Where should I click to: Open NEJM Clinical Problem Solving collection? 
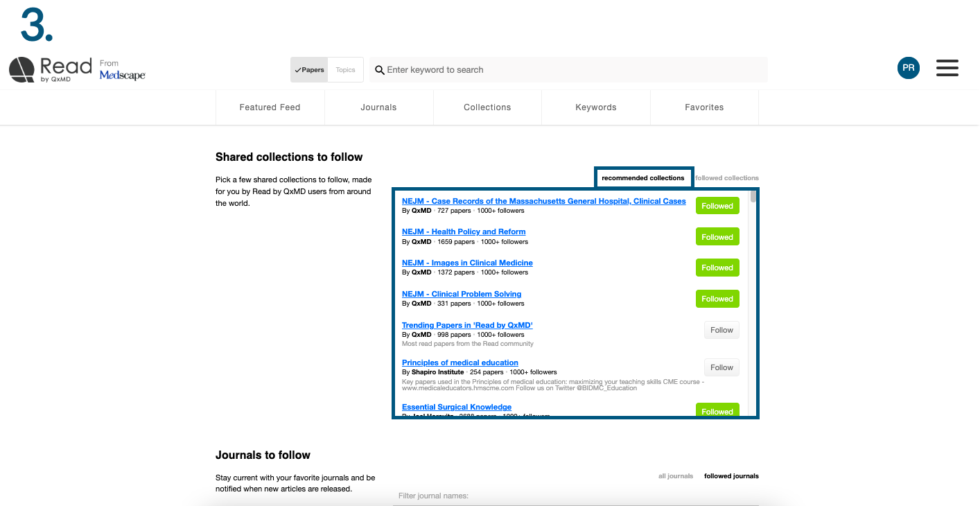462,294
